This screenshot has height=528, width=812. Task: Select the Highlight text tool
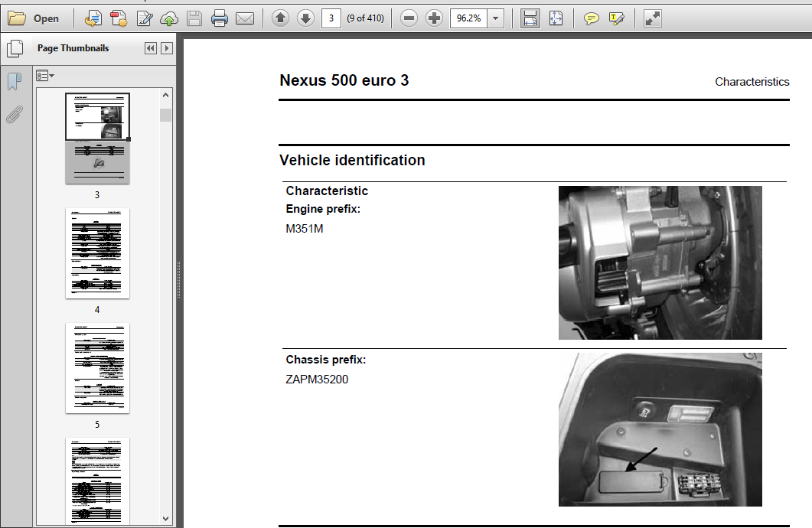click(616, 18)
